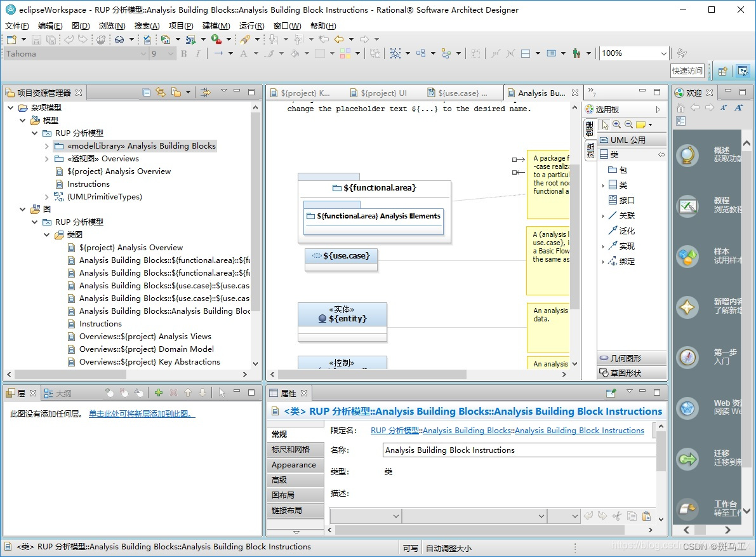Open the 建模(M) menu

(x=216, y=26)
